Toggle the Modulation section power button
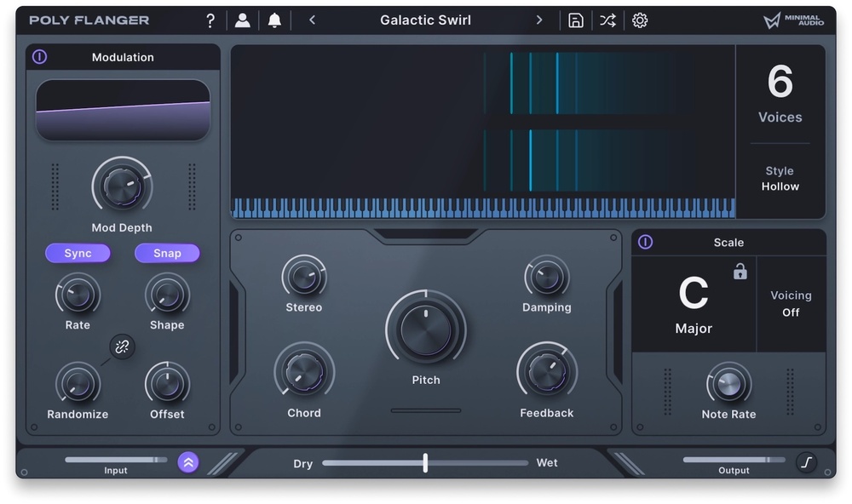The height and width of the screenshot is (504, 852). pos(40,57)
